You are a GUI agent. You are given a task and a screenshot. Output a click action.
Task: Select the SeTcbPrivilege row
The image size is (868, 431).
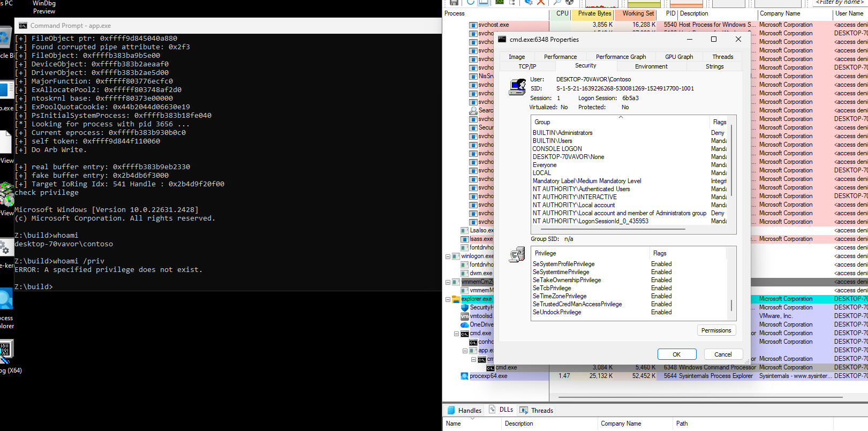click(629, 288)
